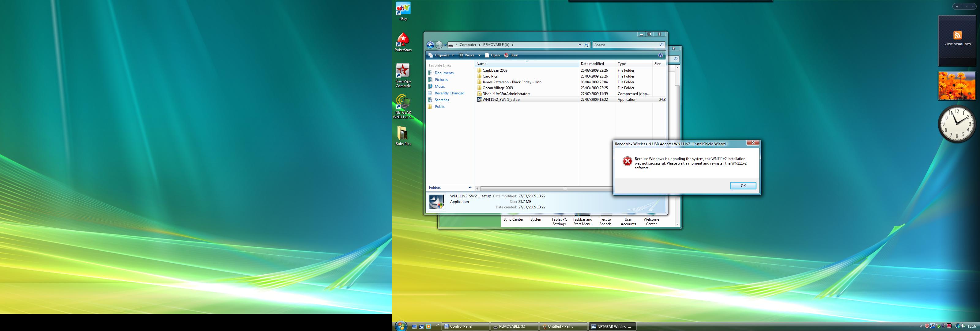Expand the Quick Launch overflow chevron
Viewport: 980px width, 331px height.
click(437, 325)
